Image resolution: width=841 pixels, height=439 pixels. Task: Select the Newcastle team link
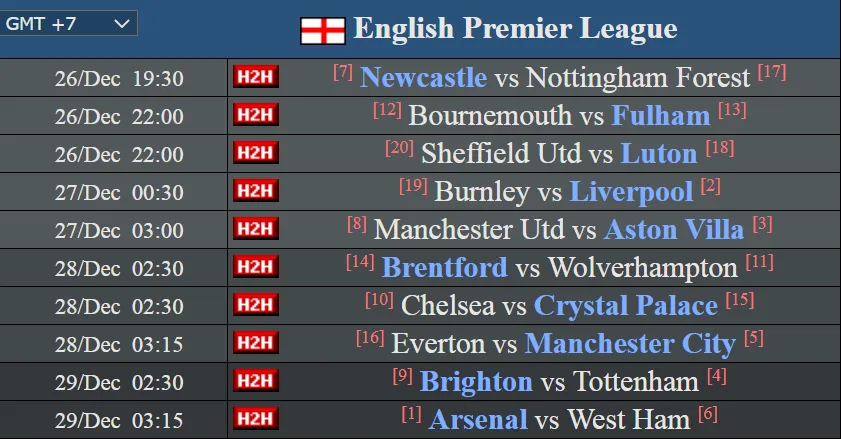click(x=424, y=78)
